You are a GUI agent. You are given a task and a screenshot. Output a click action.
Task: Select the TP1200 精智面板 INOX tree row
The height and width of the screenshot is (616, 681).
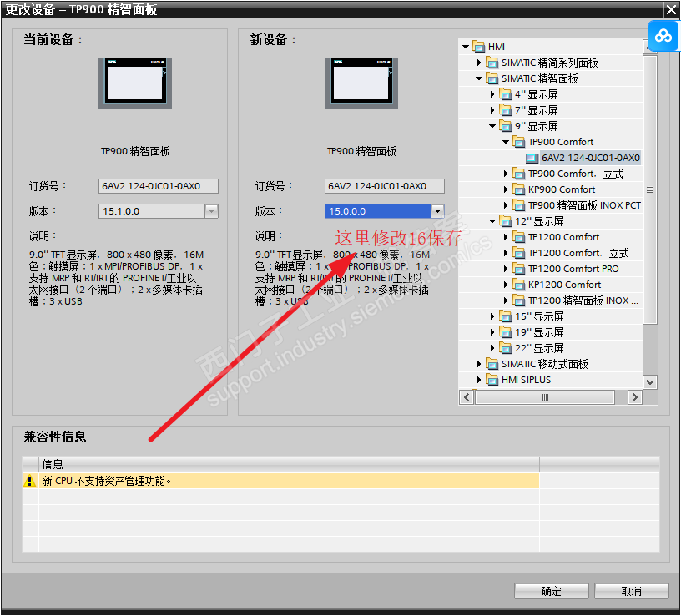(583, 300)
